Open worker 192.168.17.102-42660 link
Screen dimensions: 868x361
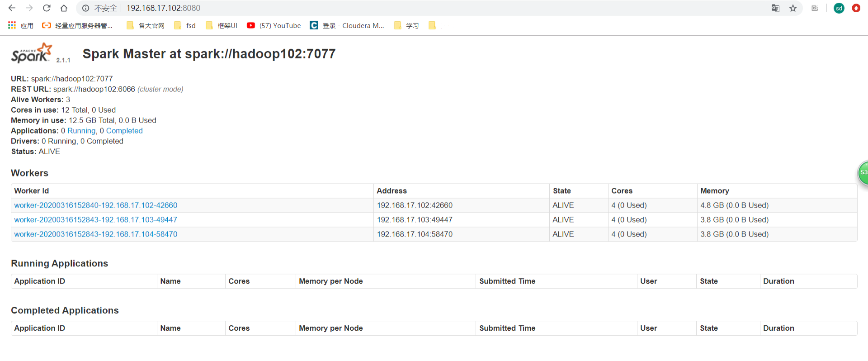pos(96,205)
